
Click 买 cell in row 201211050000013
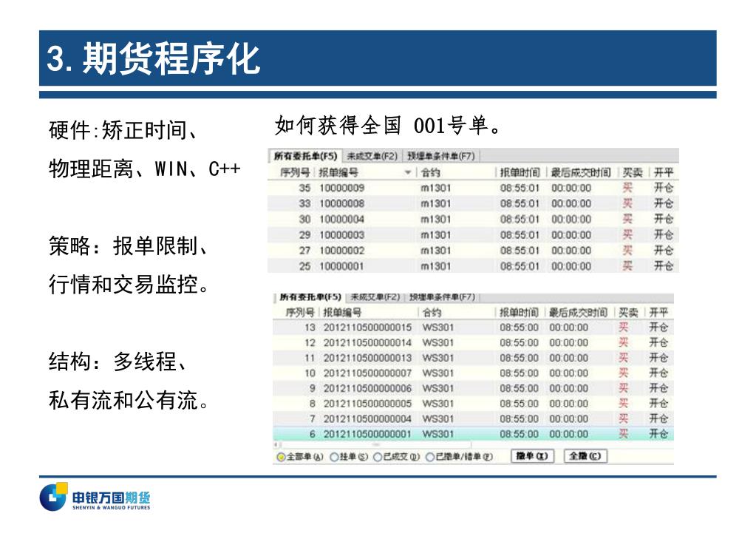(624, 358)
